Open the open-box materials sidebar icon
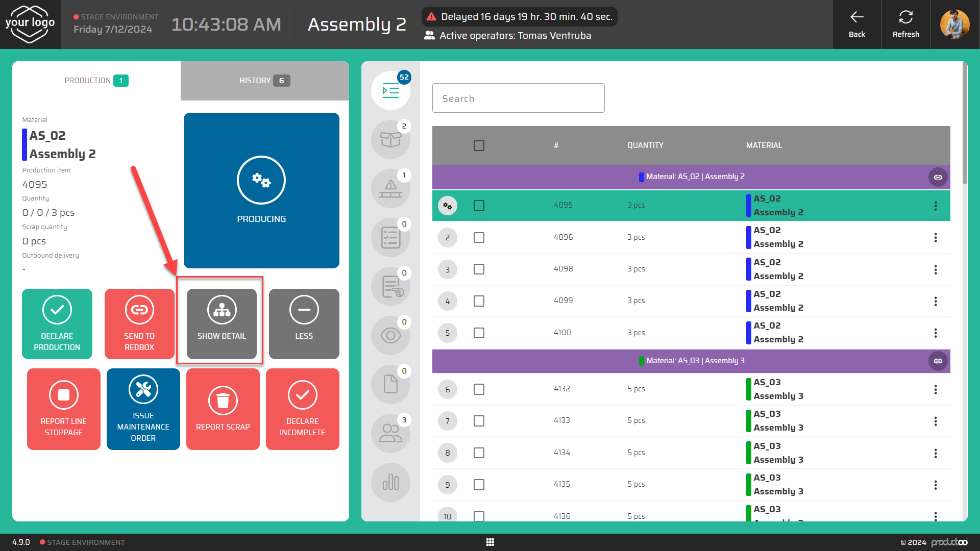Image resolution: width=980 pixels, height=551 pixels. tap(390, 139)
